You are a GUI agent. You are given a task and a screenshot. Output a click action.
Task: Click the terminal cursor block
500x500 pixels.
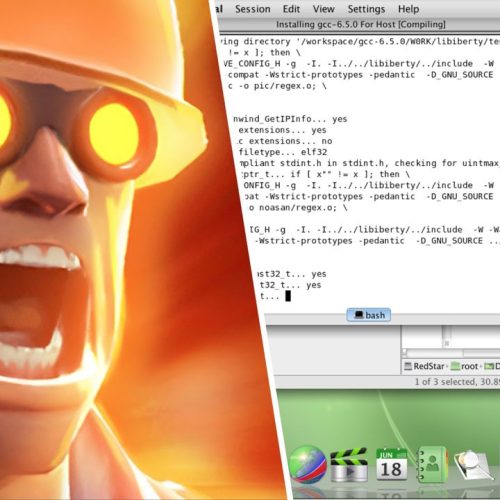(x=288, y=296)
